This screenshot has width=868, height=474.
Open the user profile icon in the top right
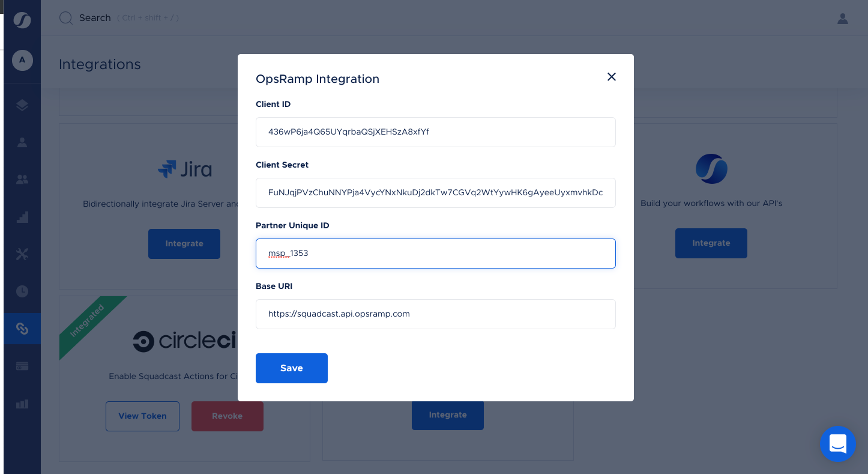(843, 19)
